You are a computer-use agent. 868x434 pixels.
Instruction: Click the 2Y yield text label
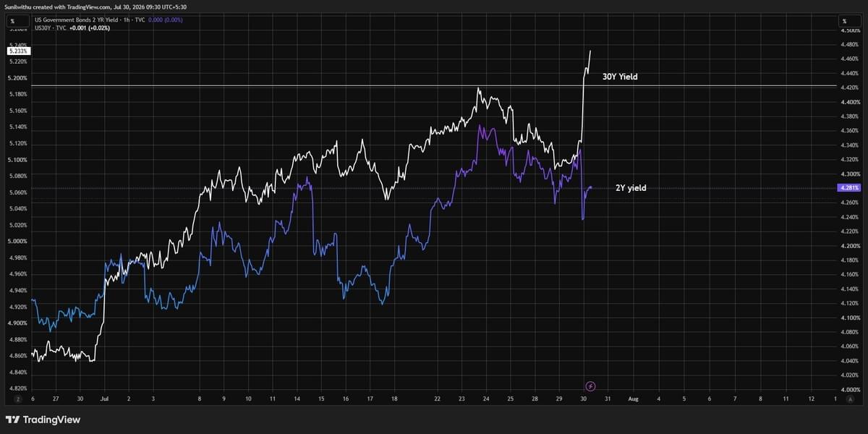pos(631,188)
